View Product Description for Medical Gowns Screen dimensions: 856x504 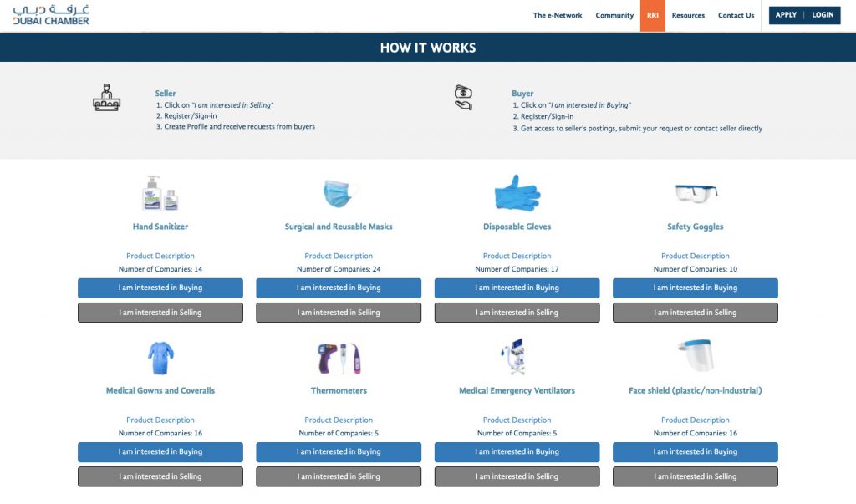[160, 420]
